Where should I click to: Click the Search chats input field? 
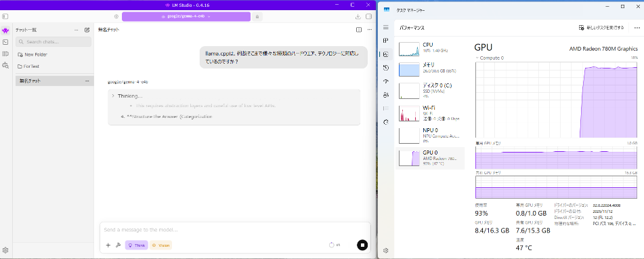[53, 41]
